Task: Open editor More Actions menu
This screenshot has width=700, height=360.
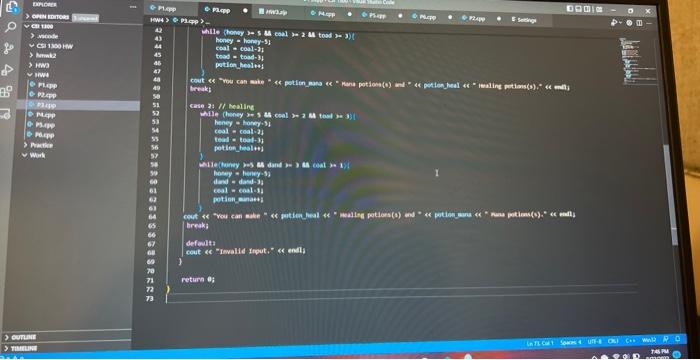Action: coord(648,23)
